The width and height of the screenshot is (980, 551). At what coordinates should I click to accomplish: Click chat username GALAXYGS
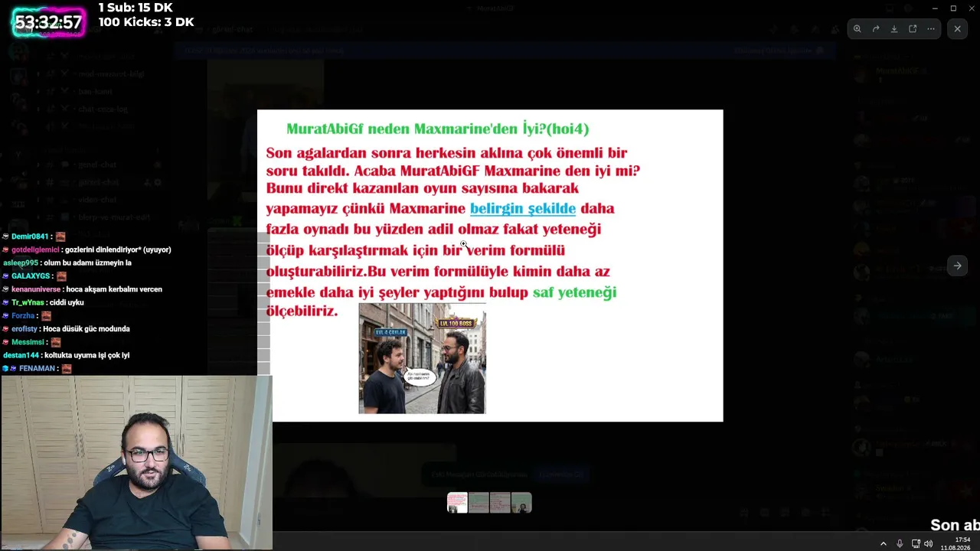(31, 276)
